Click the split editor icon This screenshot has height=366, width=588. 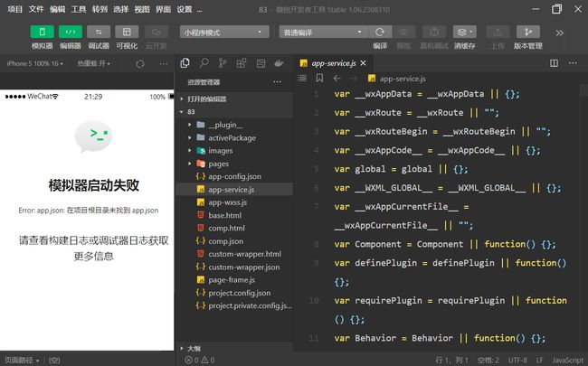554,63
